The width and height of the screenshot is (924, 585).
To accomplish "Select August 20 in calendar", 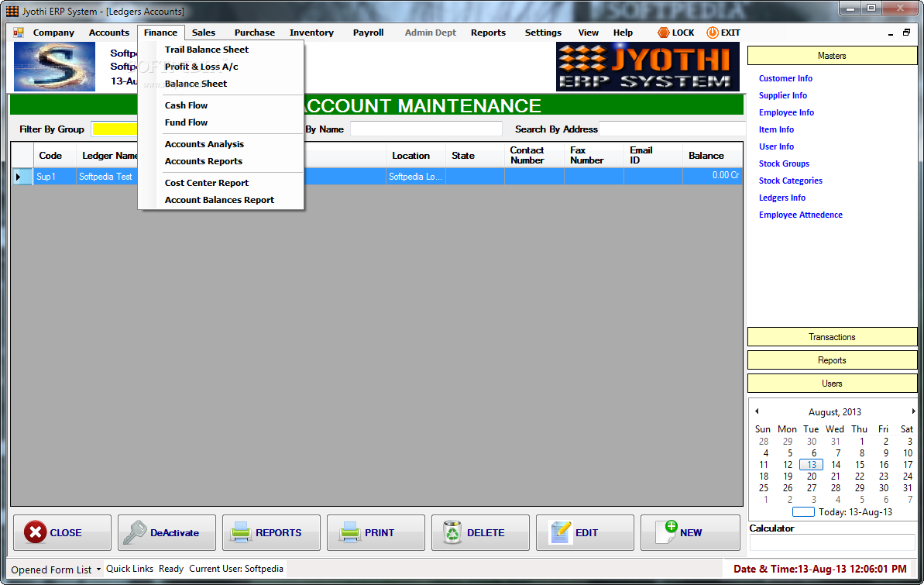I will click(812, 476).
